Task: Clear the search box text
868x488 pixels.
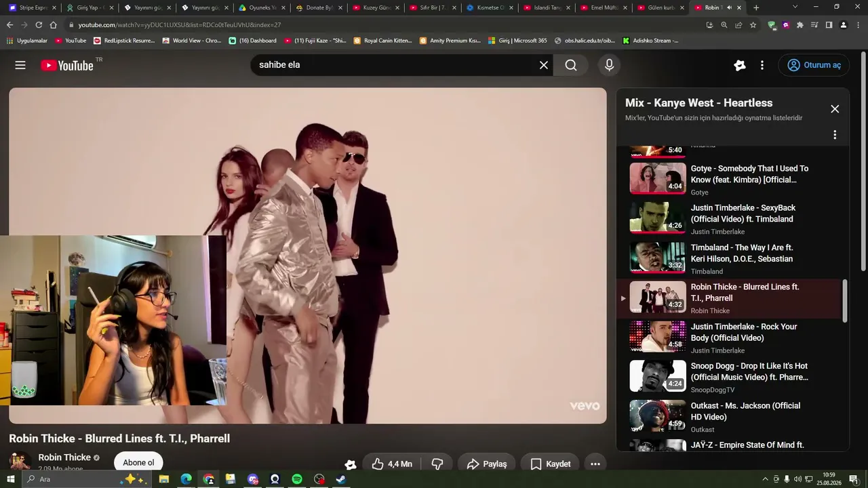Action: tap(543, 65)
